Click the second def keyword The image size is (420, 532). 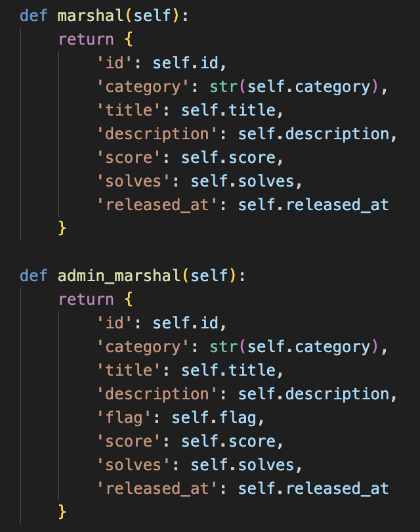pyautogui.click(x=33, y=276)
